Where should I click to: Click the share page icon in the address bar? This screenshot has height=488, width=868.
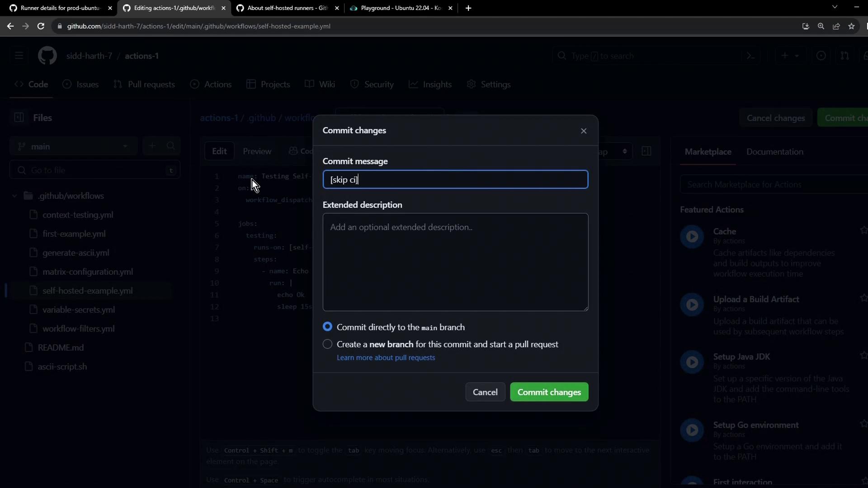pyautogui.click(x=836, y=26)
